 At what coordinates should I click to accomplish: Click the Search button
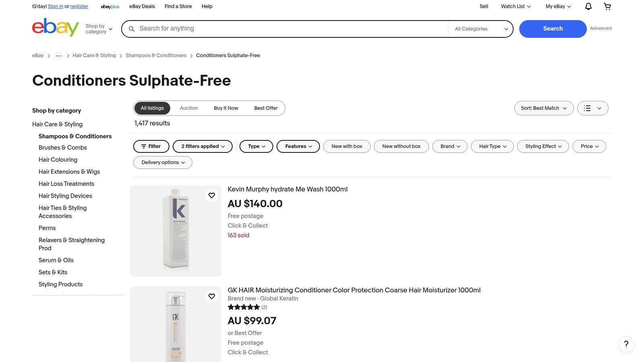553,29
